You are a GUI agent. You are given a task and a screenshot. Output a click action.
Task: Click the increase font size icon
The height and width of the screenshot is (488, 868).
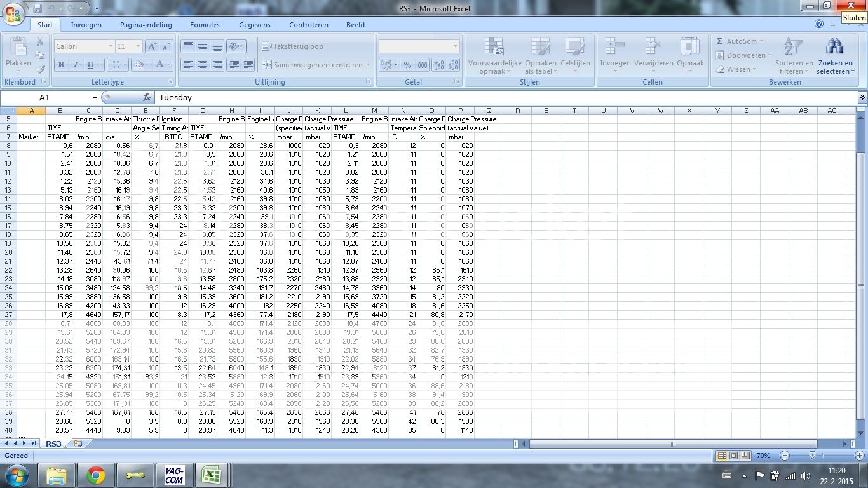[152, 46]
